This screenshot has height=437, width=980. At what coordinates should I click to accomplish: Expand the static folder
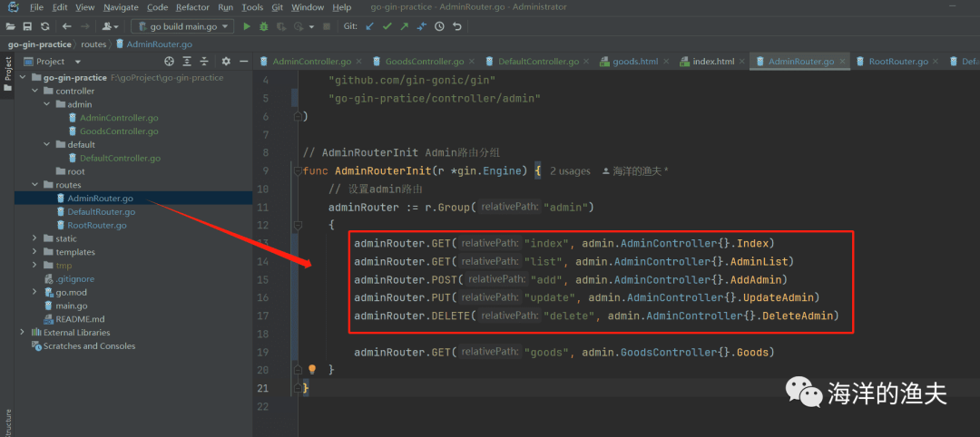(35, 238)
